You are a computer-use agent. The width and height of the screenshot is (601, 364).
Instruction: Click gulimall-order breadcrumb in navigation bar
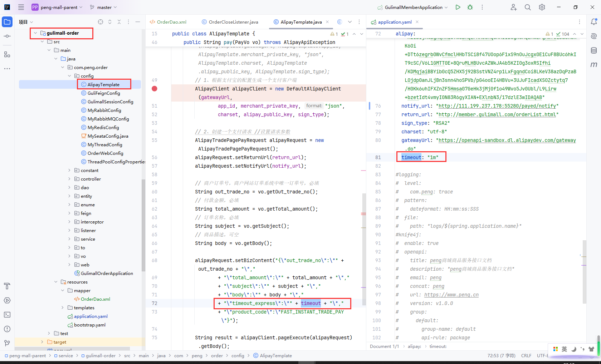pos(98,355)
